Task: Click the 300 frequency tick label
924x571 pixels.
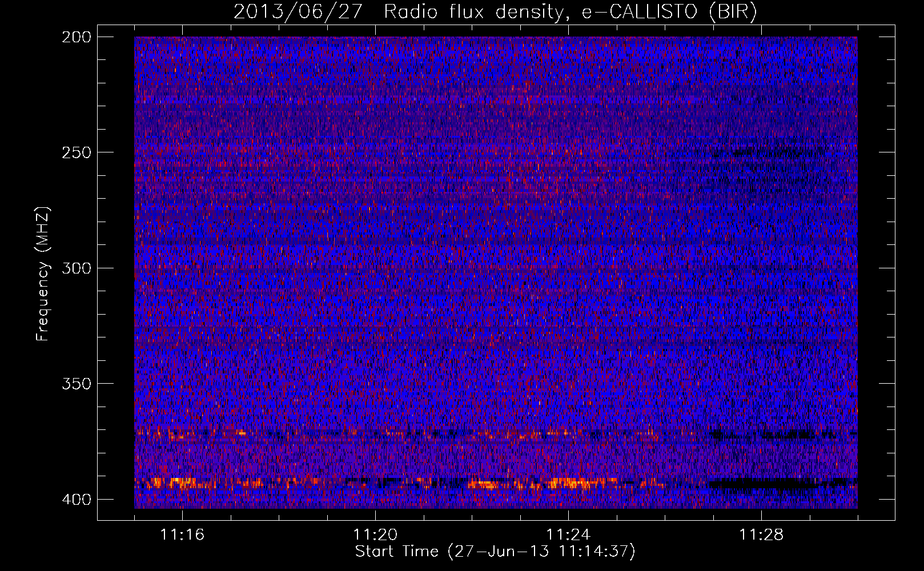Action: (76, 268)
